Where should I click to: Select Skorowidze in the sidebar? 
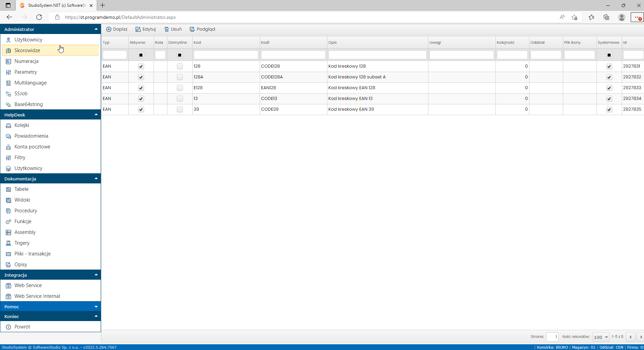51,50
